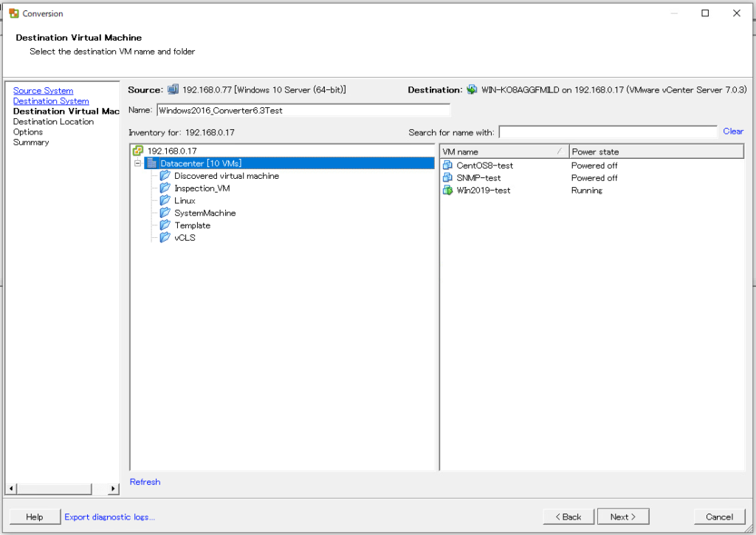Click the Help button
The width and height of the screenshot is (756, 535).
[x=34, y=517]
